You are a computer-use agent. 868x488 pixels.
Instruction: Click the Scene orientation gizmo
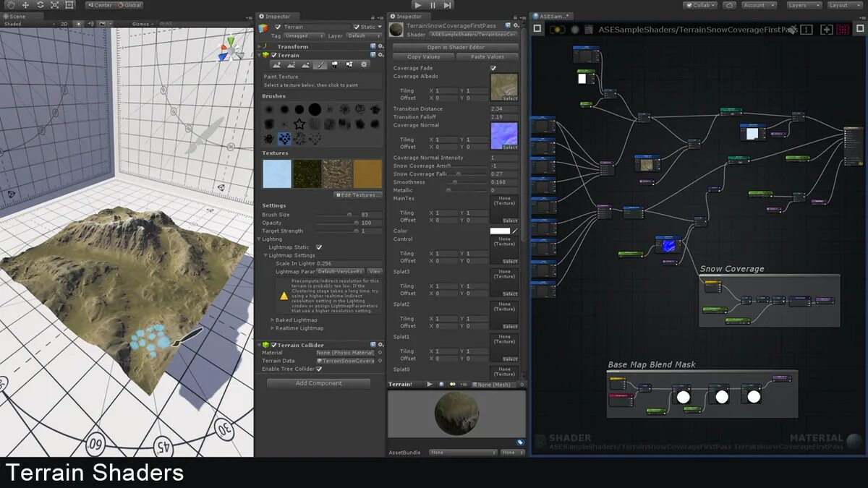point(230,50)
